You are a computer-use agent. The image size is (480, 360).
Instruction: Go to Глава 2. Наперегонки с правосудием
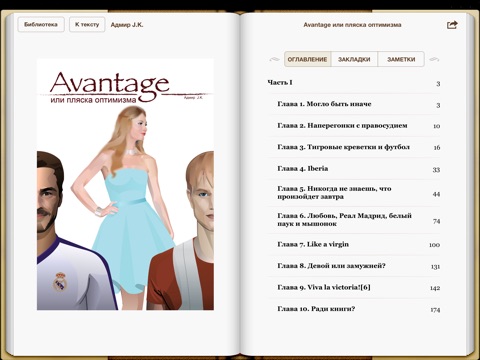(354, 126)
